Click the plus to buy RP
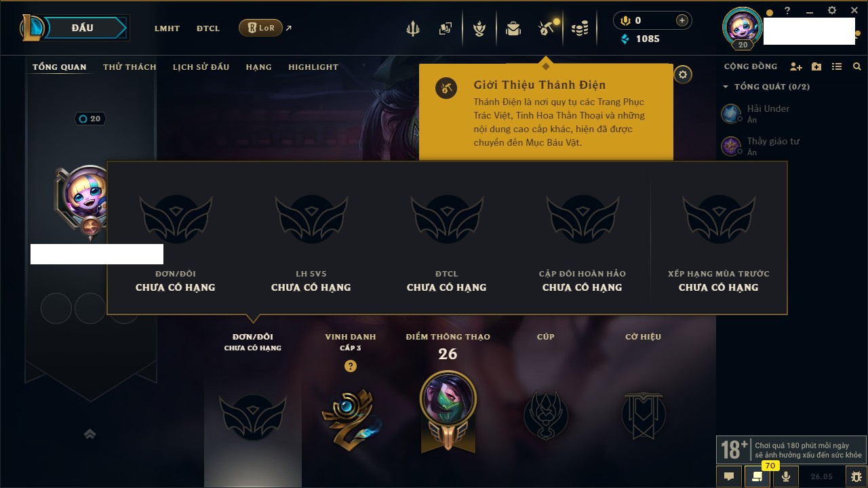 point(682,20)
